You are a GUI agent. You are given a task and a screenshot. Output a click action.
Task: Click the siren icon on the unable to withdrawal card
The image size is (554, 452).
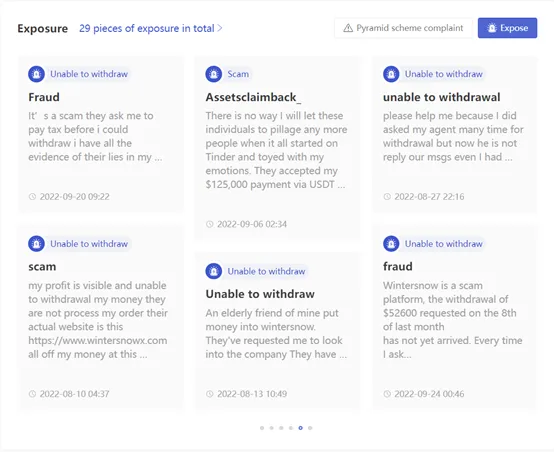coord(391,74)
